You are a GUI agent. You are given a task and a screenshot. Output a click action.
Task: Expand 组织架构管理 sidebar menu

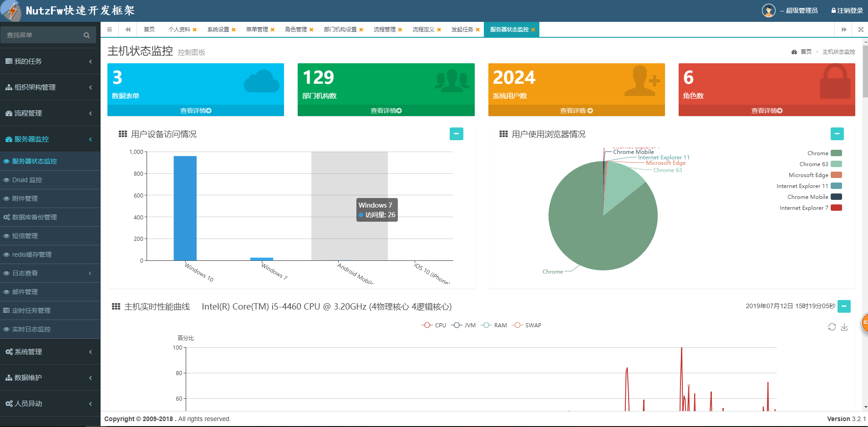pos(50,87)
